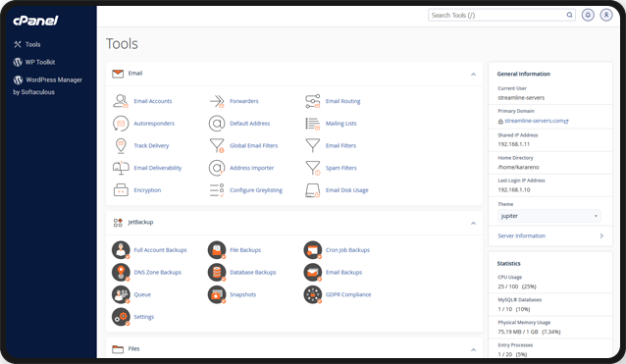Viewport: 626px width, 364px height.
Task: Click the search magnifier icon
Action: tap(569, 15)
